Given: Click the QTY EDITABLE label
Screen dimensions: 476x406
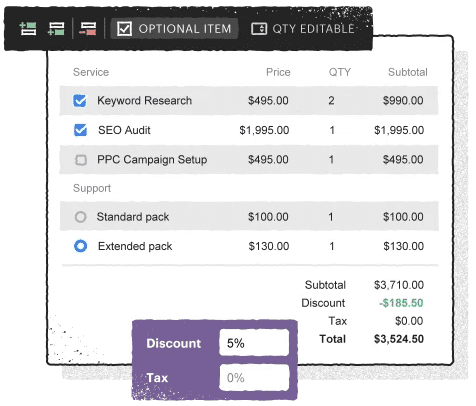Looking at the screenshot, I should [x=313, y=29].
